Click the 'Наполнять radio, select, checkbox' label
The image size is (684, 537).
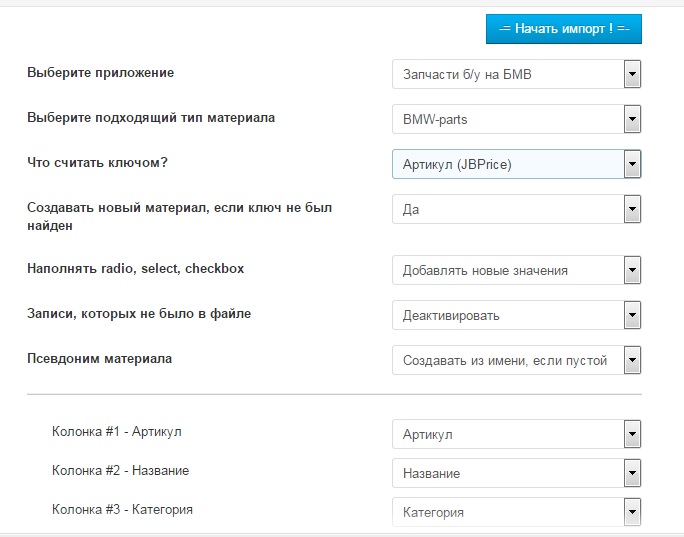tap(135, 268)
